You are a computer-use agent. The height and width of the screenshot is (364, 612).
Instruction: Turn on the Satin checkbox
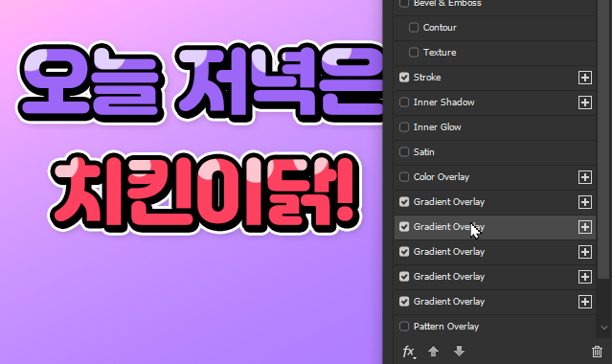404,152
